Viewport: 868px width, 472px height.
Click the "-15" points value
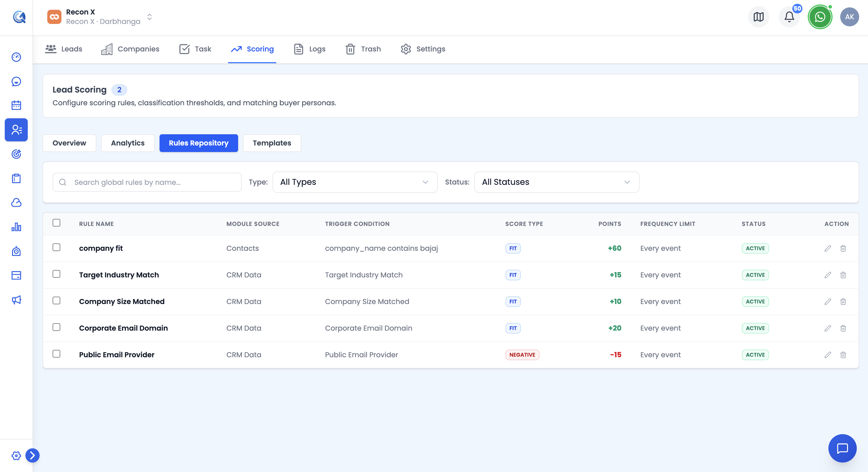(x=615, y=355)
